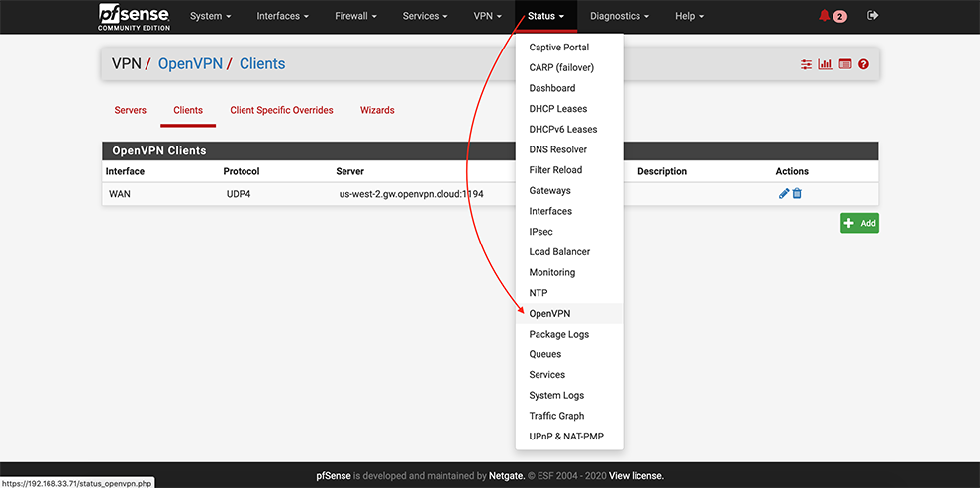980x488 pixels.
Task: Select OpenVPN from the Status menu
Action: [x=549, y=314]
